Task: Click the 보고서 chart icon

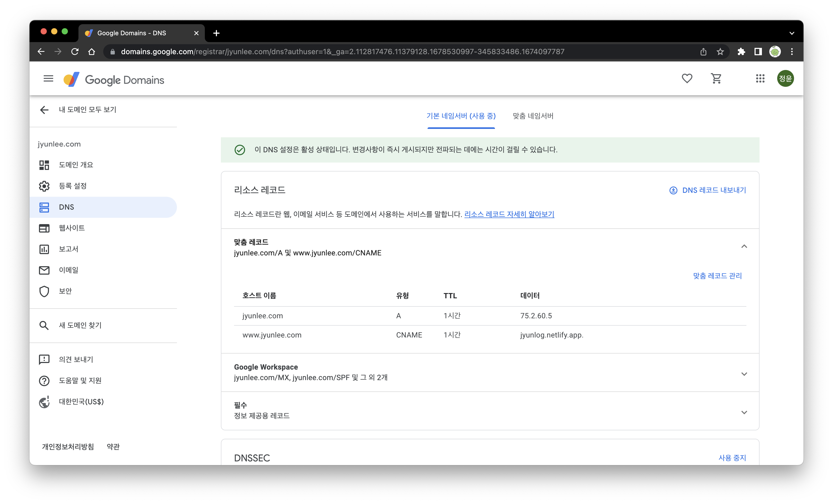Action: coord(44,249)
